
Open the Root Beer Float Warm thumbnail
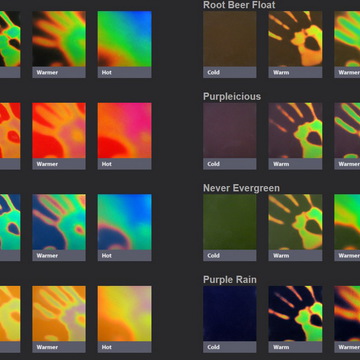(295, 39)
